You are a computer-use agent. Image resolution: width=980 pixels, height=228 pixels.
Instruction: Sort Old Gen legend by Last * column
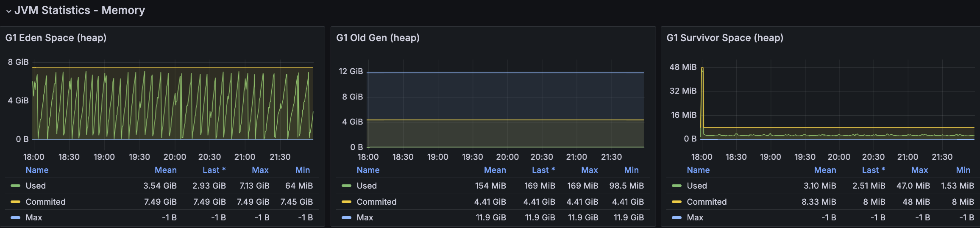click(543, 170)
